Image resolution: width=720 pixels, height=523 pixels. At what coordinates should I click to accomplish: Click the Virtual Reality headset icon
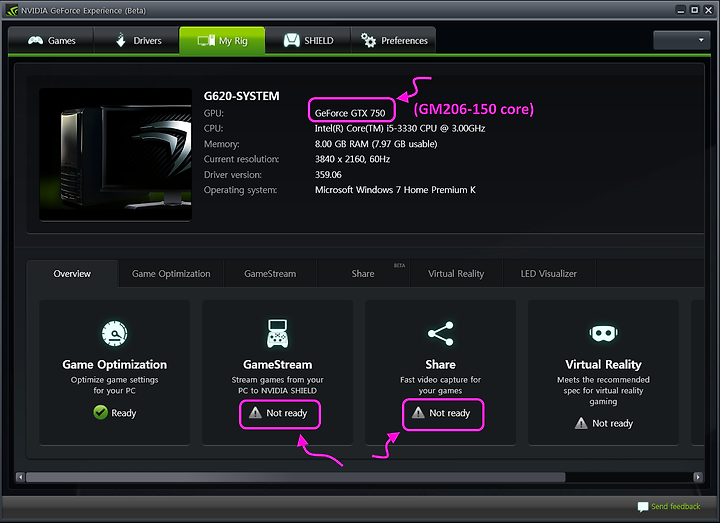[603, 333]
